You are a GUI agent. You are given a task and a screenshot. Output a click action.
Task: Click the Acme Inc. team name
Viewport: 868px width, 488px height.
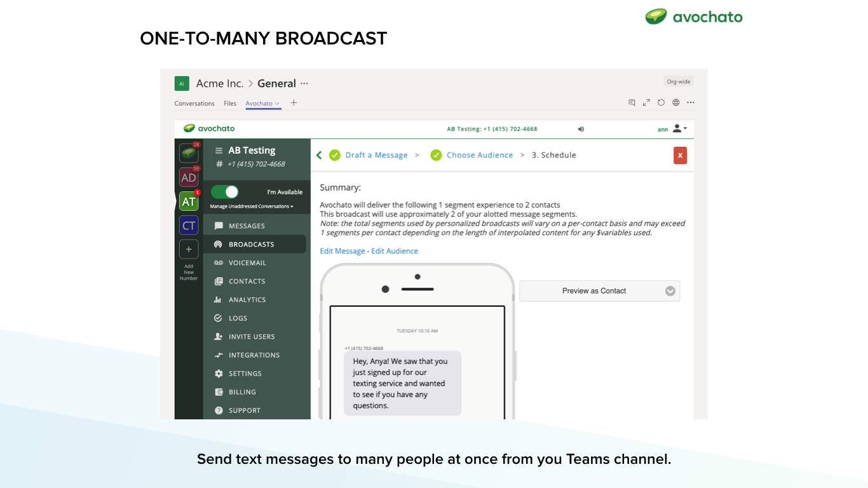pos(220,83)
